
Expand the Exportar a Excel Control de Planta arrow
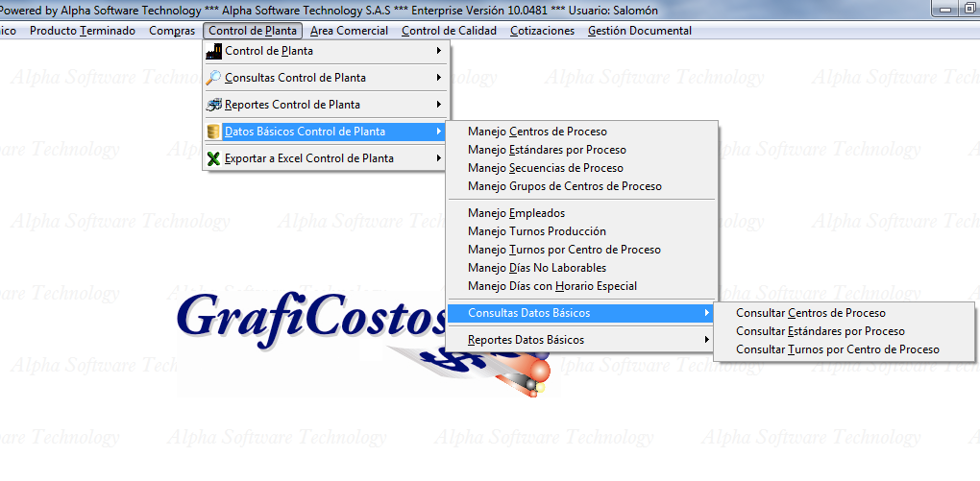439,158
